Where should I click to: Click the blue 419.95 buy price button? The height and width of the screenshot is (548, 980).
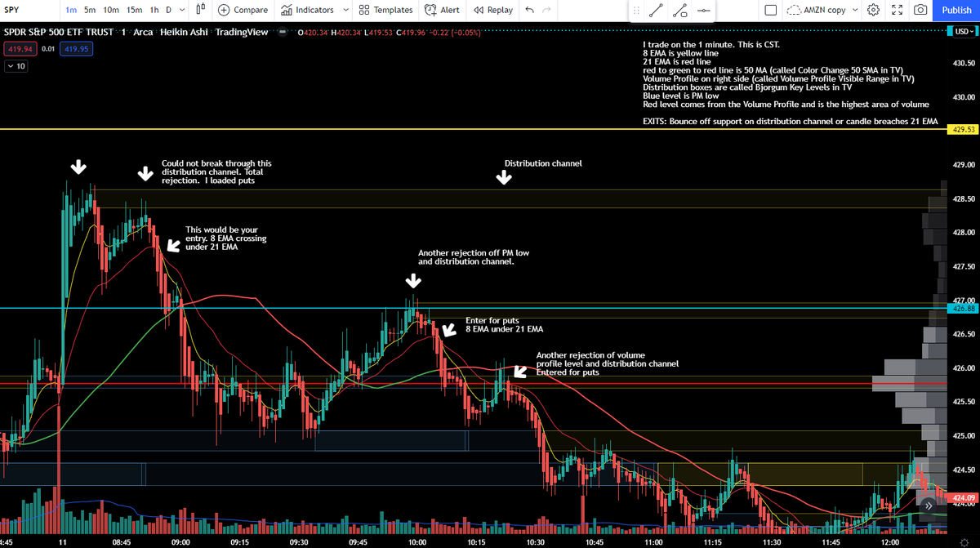[x=78, y=49]
